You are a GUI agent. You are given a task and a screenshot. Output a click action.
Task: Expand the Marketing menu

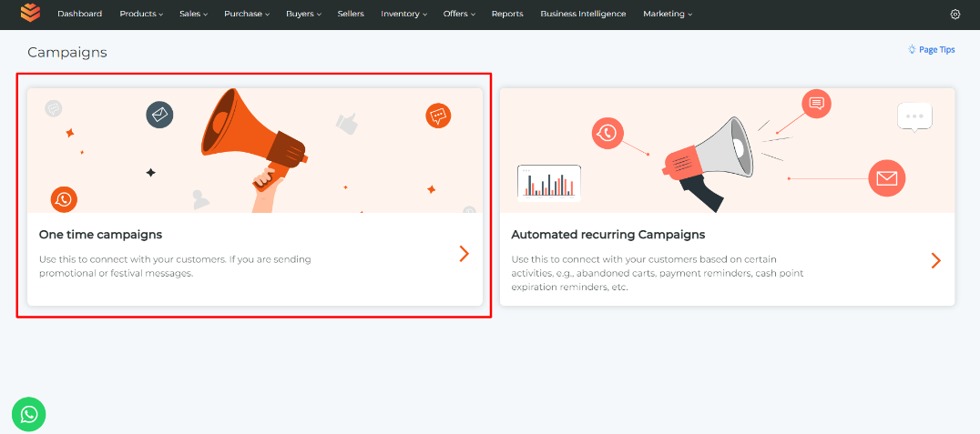pos(668,14)
